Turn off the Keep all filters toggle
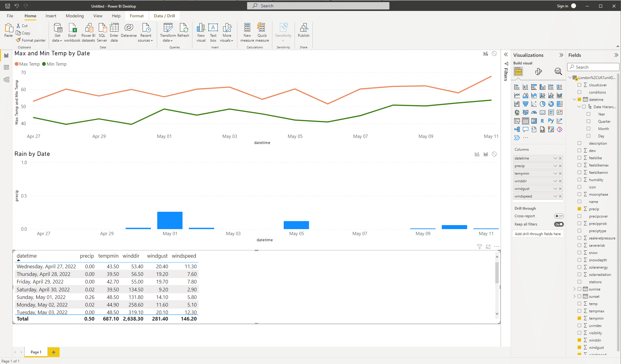Screen dimensions: 621x364 [x=559, y=224]
